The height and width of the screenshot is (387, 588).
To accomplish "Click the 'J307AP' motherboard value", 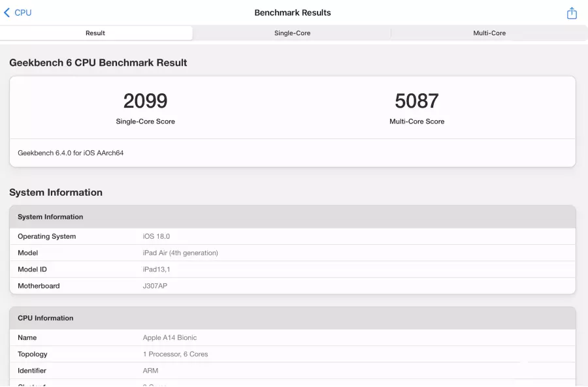I will (155, 286).
